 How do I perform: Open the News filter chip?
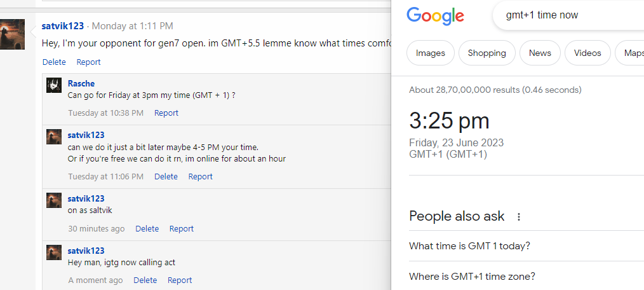[539, 53]
